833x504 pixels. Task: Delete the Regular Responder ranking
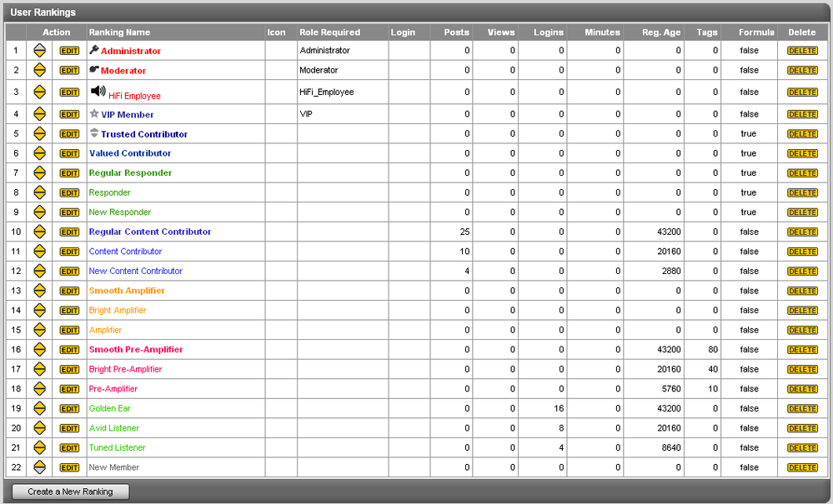click(802, 173)
